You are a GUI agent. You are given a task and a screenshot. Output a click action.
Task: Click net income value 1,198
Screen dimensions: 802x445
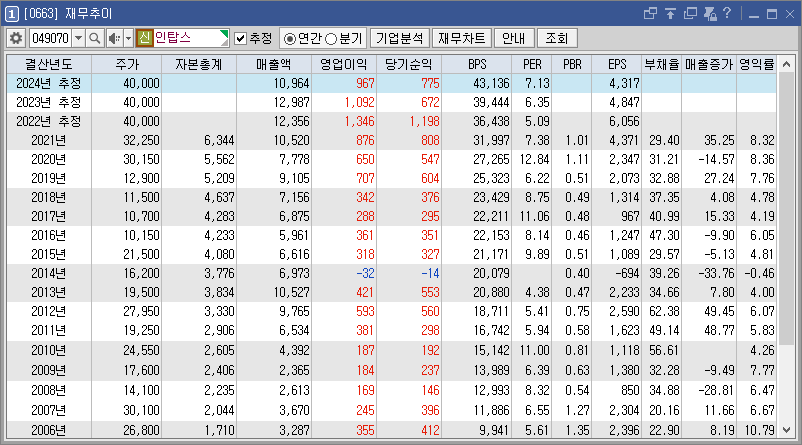(425, 121)
